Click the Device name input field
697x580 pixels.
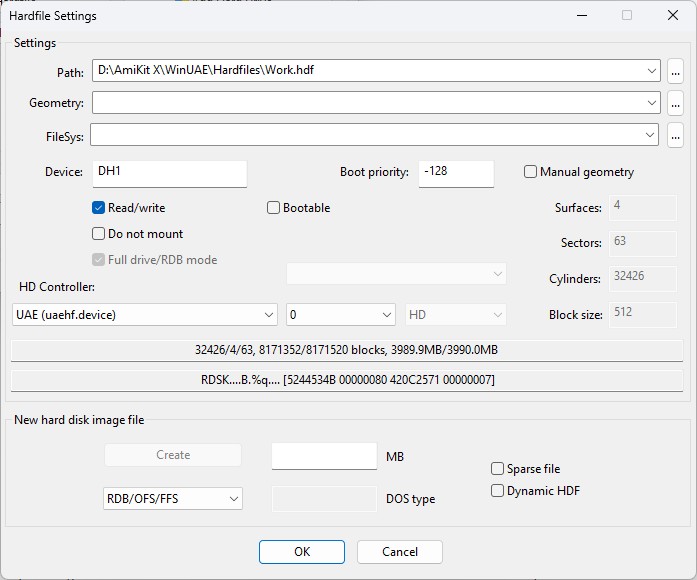point(169,173)
